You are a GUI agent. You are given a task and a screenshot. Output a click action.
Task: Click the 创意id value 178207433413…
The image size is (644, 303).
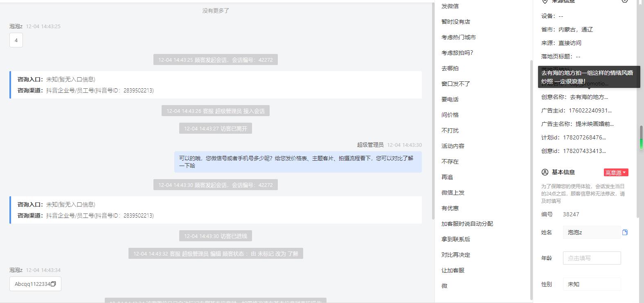pos(584,151)
